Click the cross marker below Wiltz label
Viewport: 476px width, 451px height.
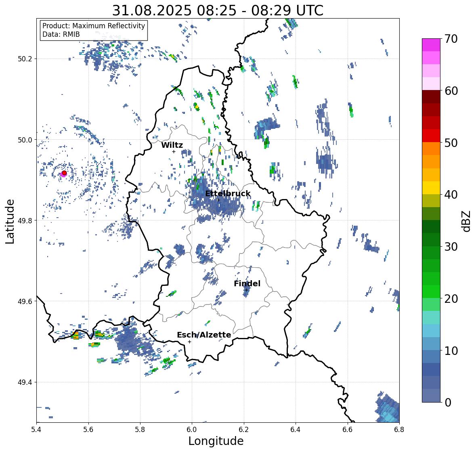tap(174, 151)
